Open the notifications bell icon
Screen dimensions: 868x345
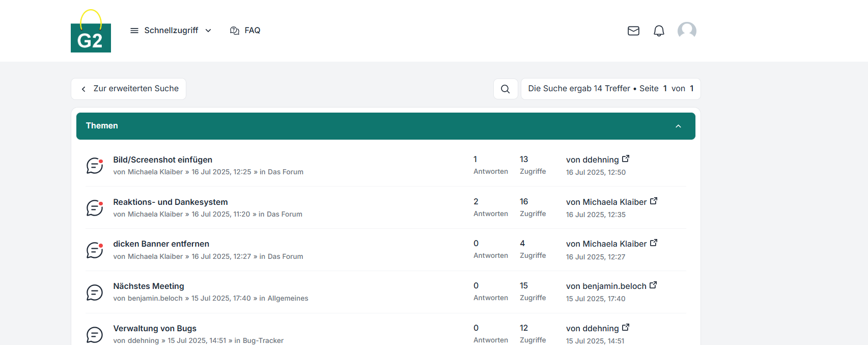click(659, 31)
